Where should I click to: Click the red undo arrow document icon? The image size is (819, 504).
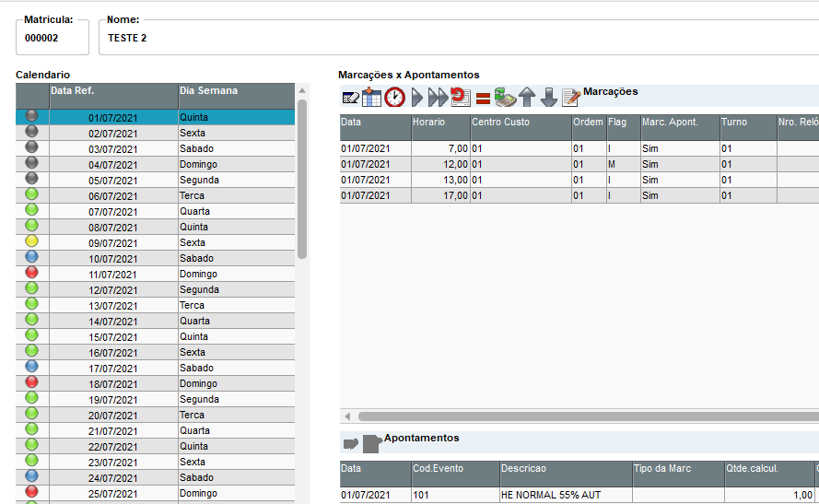tap(460, 97)
